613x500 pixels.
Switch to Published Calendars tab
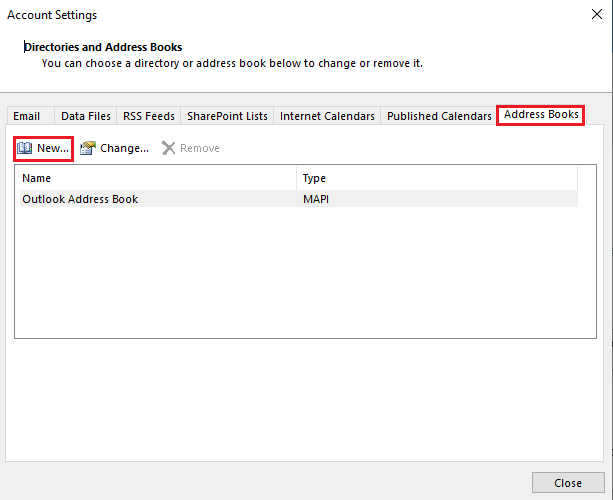[439, 116]
